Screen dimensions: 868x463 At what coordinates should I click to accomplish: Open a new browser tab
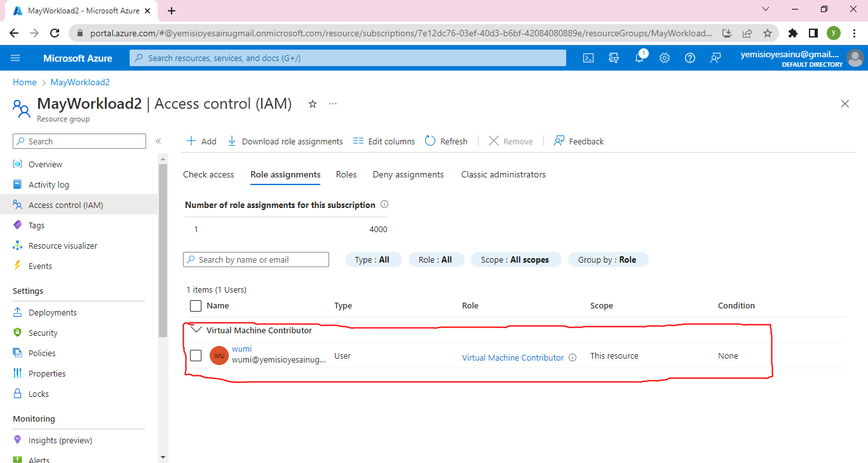(x=172, y=11)
